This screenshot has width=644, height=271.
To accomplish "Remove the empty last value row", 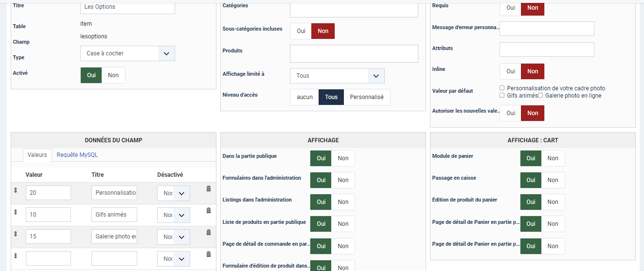I will [209, 254].
